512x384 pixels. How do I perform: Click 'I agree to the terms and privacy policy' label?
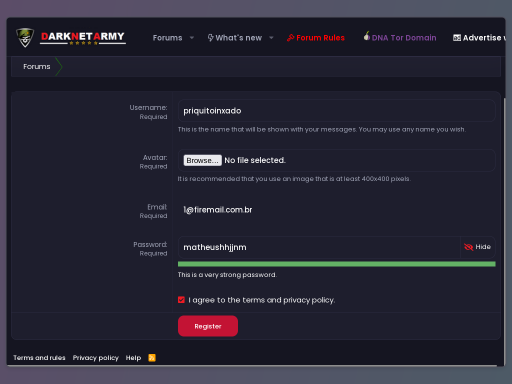(262, 300)
